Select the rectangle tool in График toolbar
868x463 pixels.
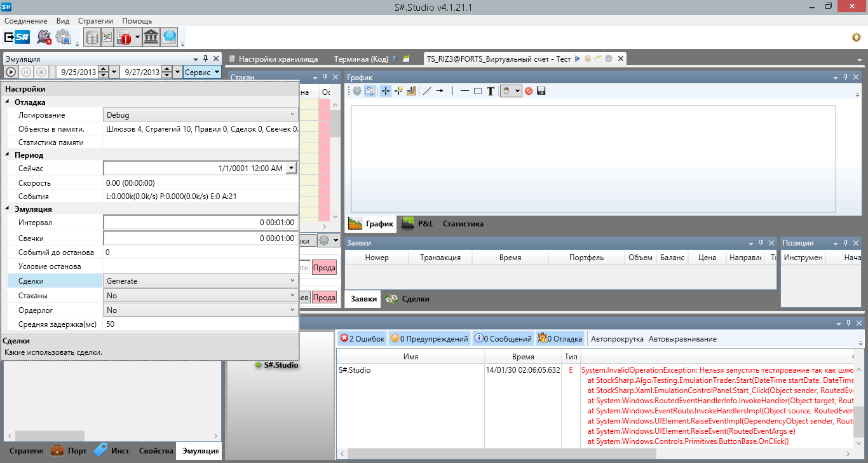pyautogui.click(x=478, y=91)
